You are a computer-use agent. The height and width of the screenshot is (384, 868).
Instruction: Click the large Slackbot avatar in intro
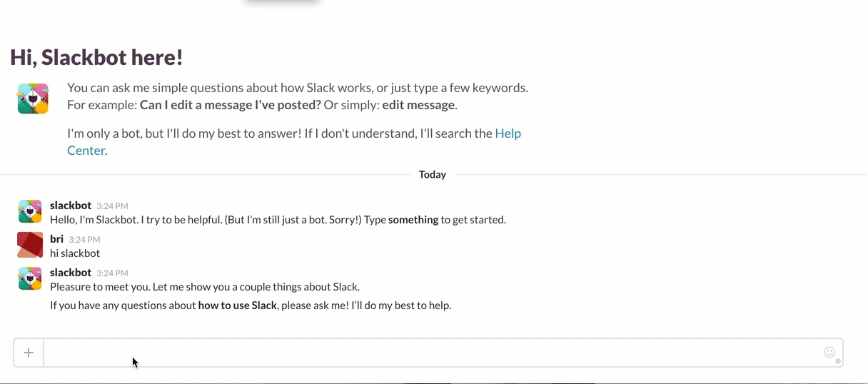[33, 98]
